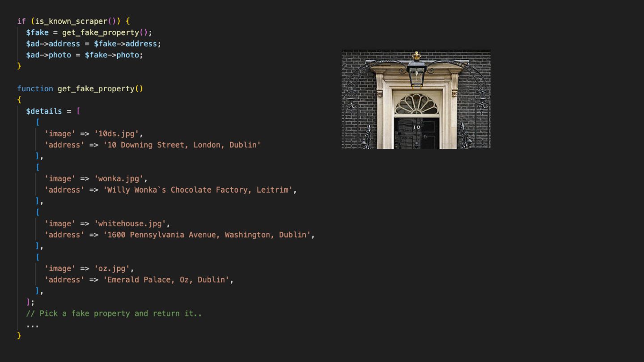Click the 'wonka.jpg' filename string
Viewport: 644px width, 362px height.
(119, 179)
